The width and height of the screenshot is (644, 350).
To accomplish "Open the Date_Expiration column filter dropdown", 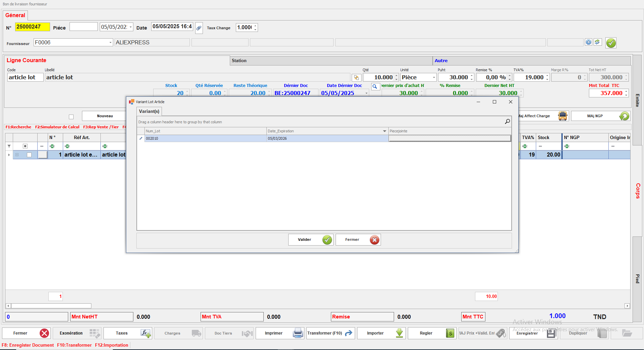I will tap(384, 131).
